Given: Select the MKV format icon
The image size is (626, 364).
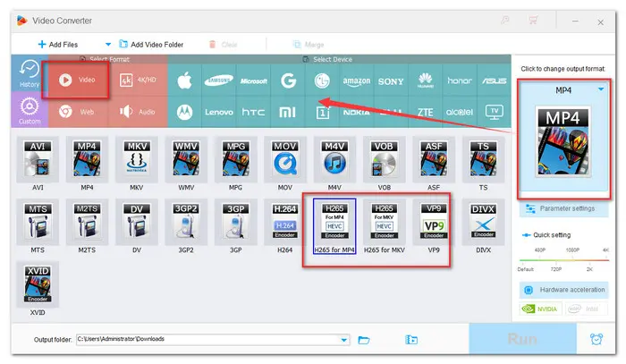Looking at the screenshot, I should (137, 159).
